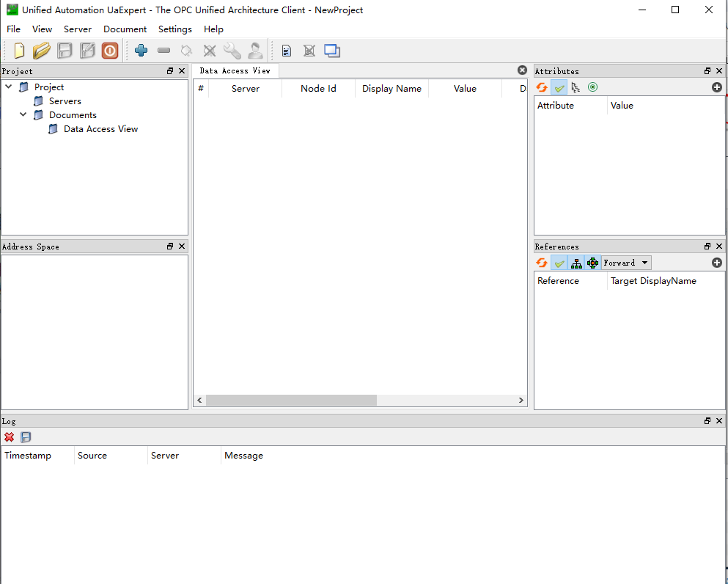Viewport: 728px width, 584px height.
Task: Select Servers in the project tree
Action: pos(65,101)
